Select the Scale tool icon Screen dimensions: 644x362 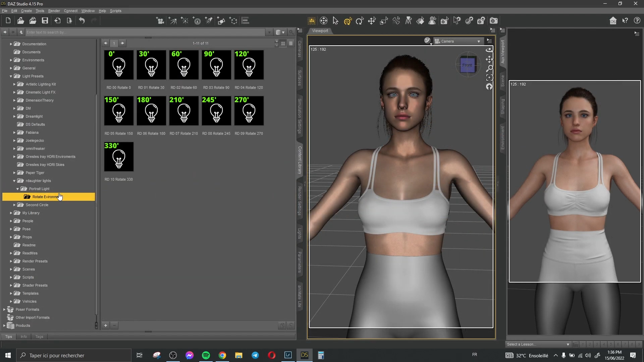click(x=384, y=21)
